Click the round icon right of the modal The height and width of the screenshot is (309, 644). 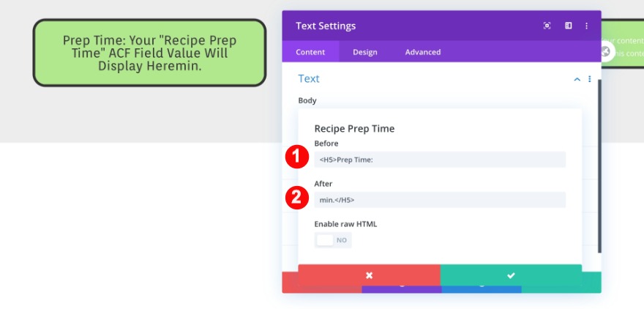(605, 51)
